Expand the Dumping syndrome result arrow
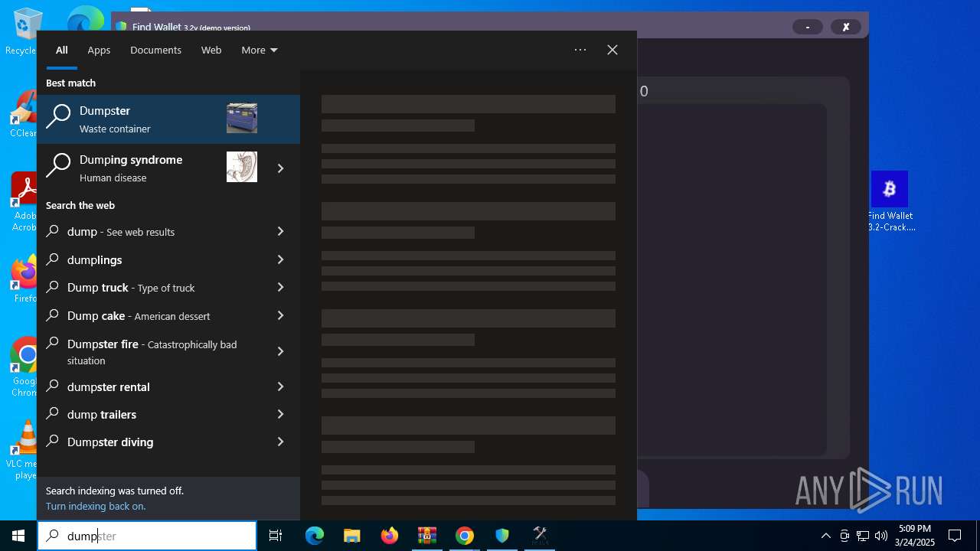This screenshot has height=551, width=980. 280,168
